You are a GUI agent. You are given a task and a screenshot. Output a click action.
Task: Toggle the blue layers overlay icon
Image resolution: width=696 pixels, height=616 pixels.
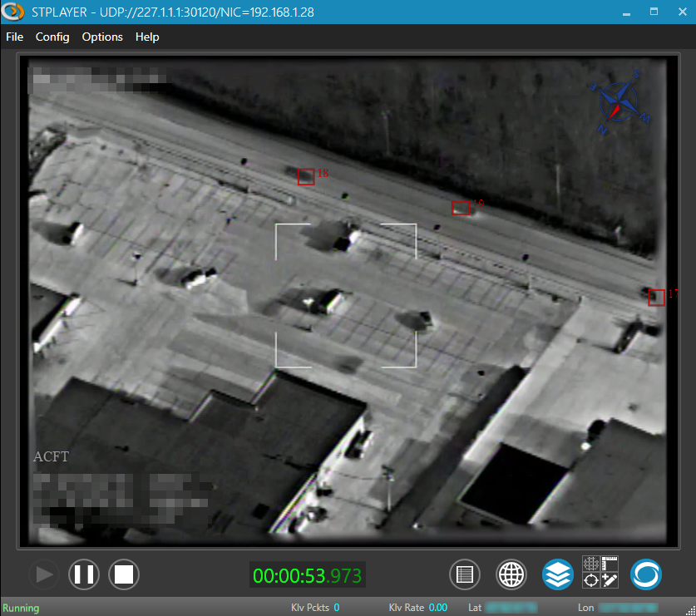click(558, 574)
